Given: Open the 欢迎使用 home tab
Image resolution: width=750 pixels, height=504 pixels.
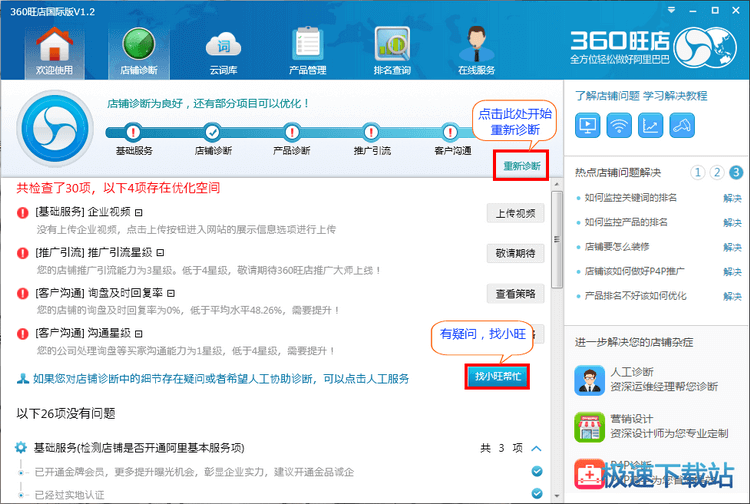Looking at the screenshot, I should 55,52.
